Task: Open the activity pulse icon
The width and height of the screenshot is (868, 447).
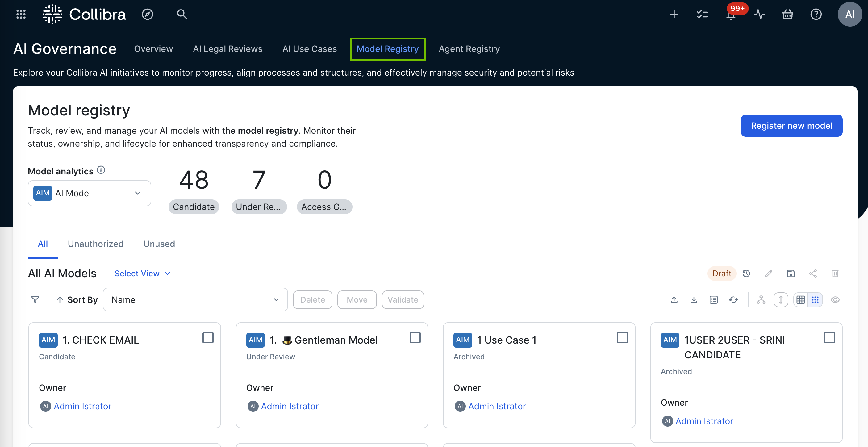Action: coord(759,14)
